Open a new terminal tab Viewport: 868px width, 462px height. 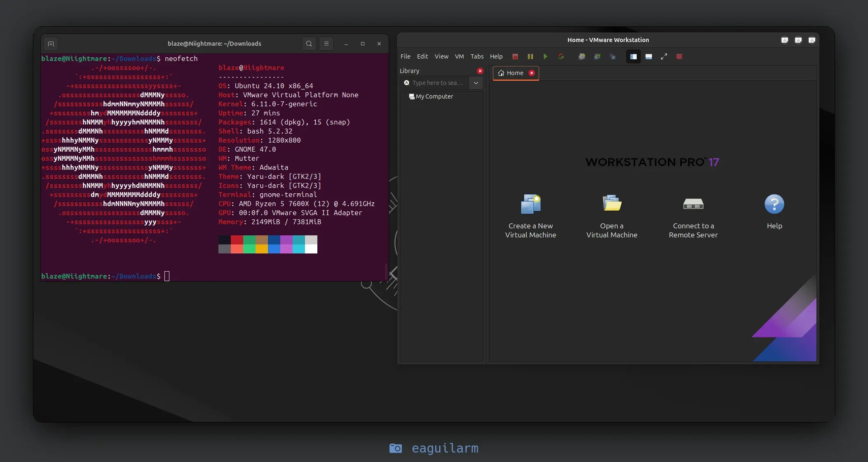click(x=51, y=44)
